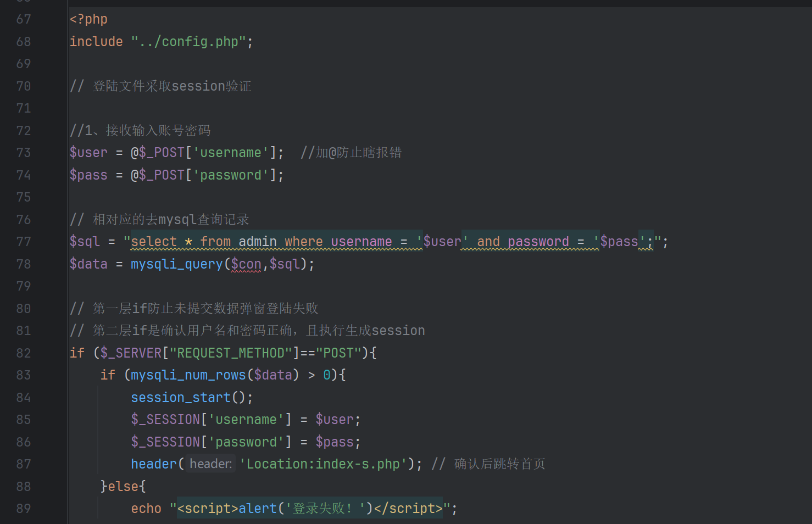Click the session_start() call
Image resolution: width=812 pixels, height=524 pixels.
tap(192, 398)
